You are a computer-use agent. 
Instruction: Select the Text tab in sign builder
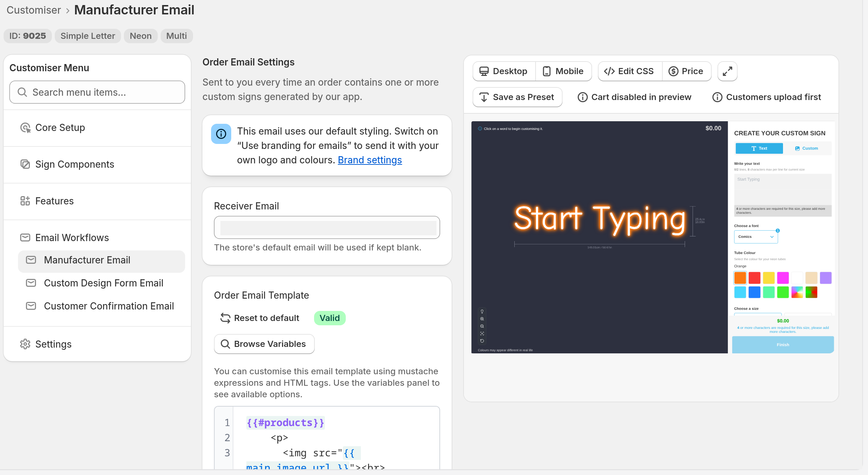pos(759,149)
